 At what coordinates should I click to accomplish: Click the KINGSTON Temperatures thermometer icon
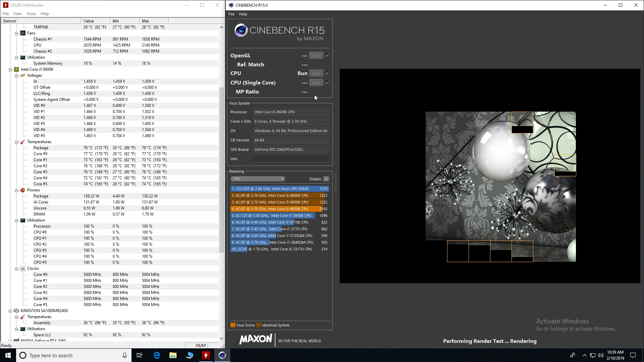[x=23, y=317]
